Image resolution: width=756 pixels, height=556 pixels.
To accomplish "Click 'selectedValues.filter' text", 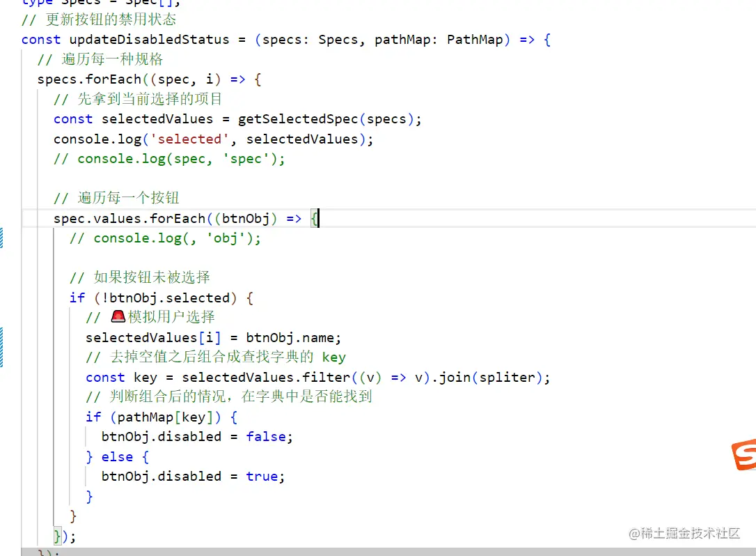I will click(266, 378).
